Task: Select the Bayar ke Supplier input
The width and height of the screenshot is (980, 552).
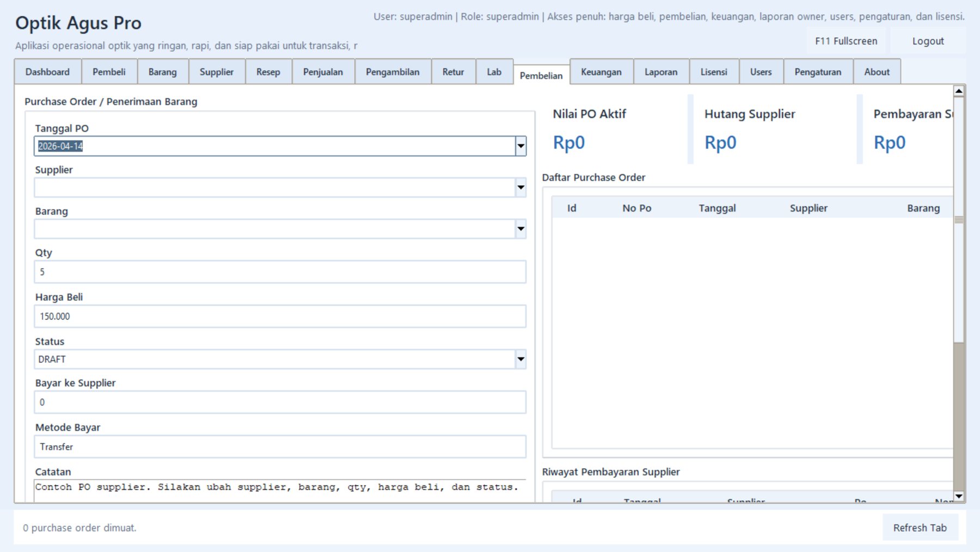Action: tap(280, 402)
